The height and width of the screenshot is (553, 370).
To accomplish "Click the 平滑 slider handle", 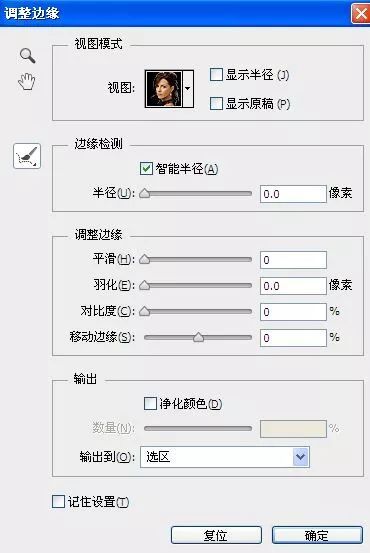I will pos(145,260).
